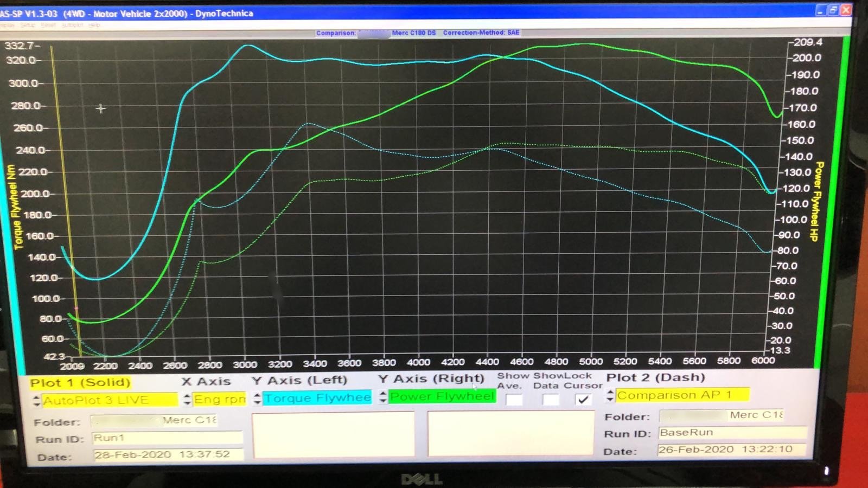This screenshot has width=868, height=488.
Task: Click the 209.4 top power axis value
Action: pyautogui.click(x=808, y=42)
